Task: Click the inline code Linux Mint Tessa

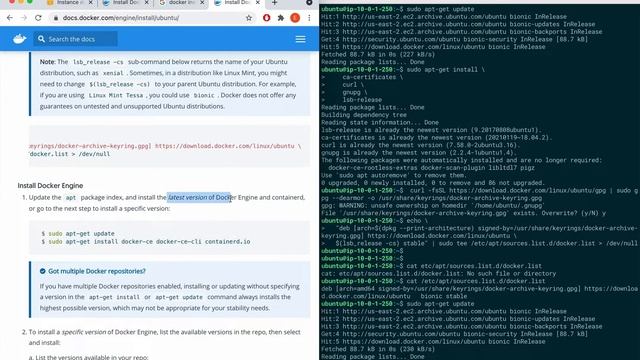Action: [x=116, y=96]
